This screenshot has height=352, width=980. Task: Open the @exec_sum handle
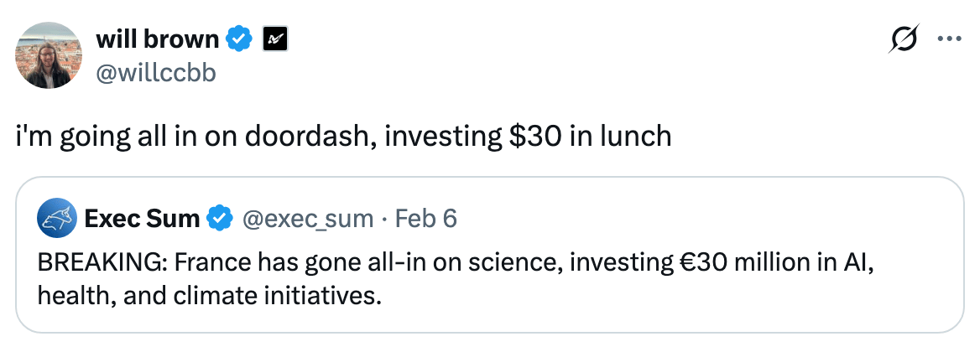tap(307, 220)
